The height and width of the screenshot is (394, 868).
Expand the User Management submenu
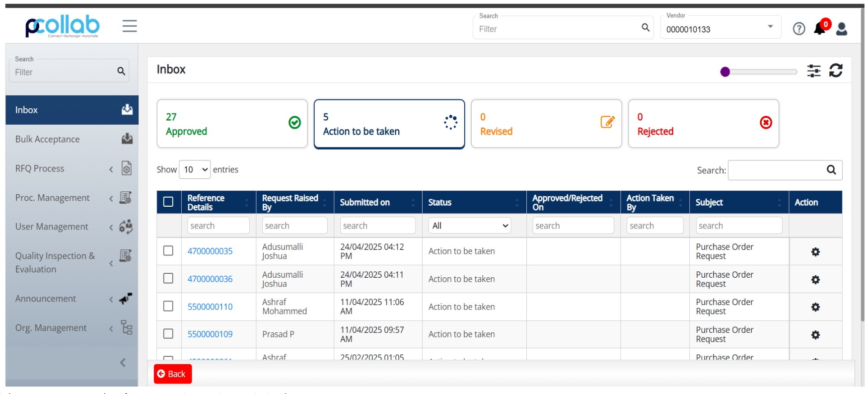coord(111,228)
